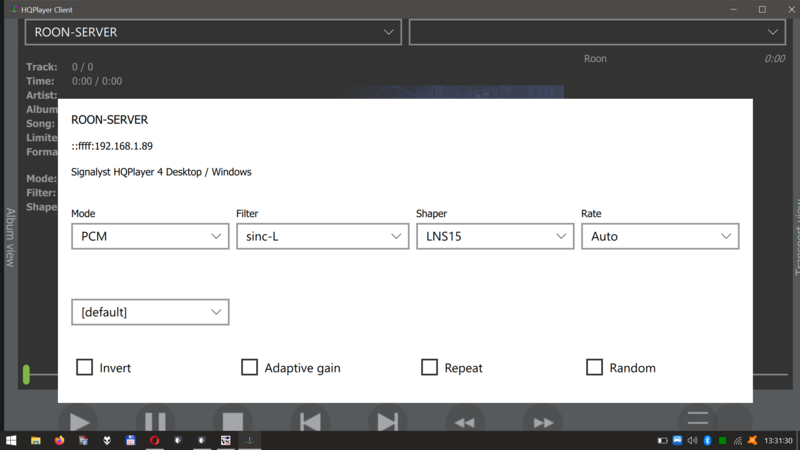Open the Wi-Fi network tray icon
This screenshot has height=450, width=800.
click(x=738, y=440)
